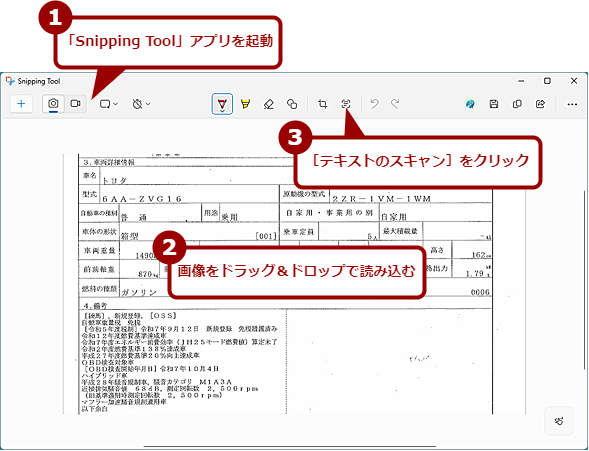Click the Text actions scan icon
589x451 pixels.
[346, 104]
